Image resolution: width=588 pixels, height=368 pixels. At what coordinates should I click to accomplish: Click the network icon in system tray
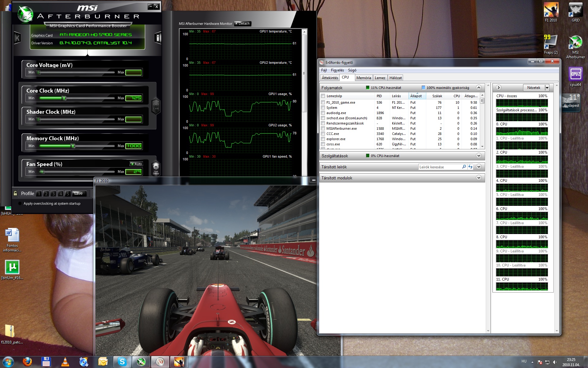click(x=547, y=362)
